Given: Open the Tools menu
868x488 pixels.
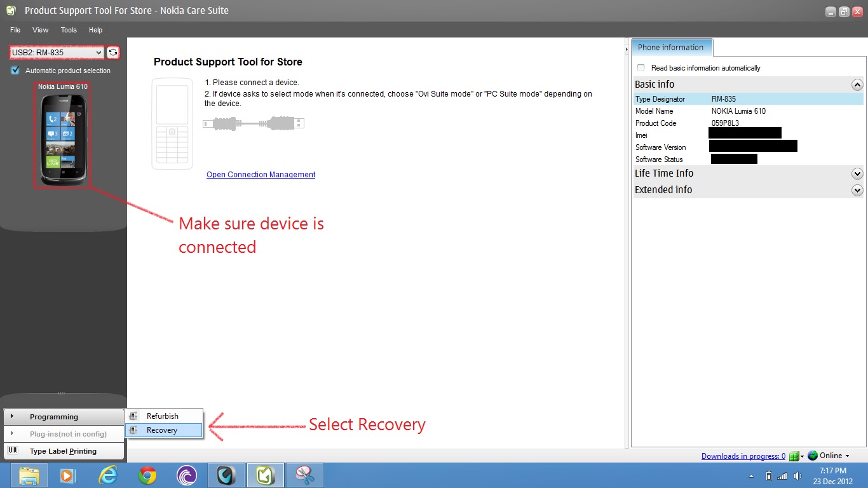Looking at the screenshot, I should pyautogui.click(x=69, y=30).
